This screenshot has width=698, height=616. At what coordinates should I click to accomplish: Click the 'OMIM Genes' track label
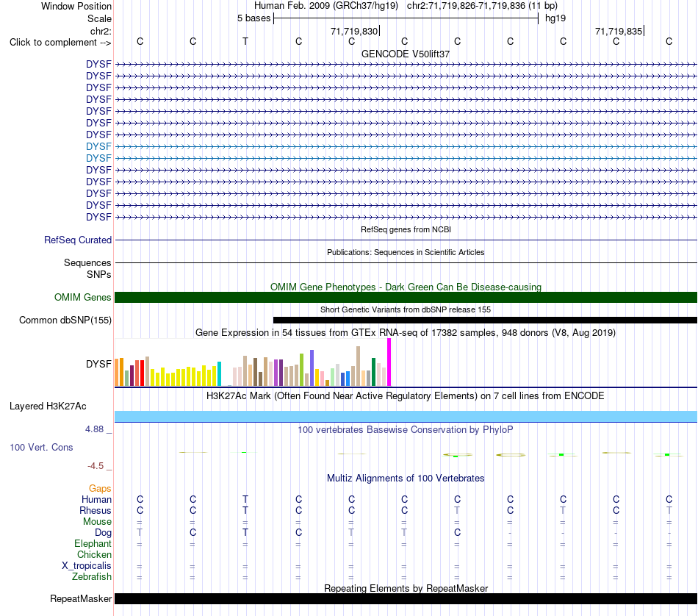[x=83, y=298]
